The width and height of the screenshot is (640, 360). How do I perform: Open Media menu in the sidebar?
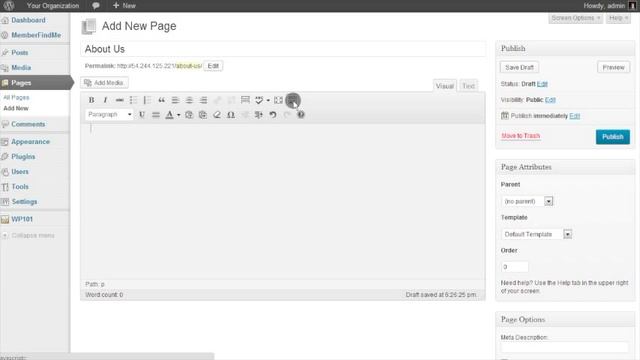[21, 68]
